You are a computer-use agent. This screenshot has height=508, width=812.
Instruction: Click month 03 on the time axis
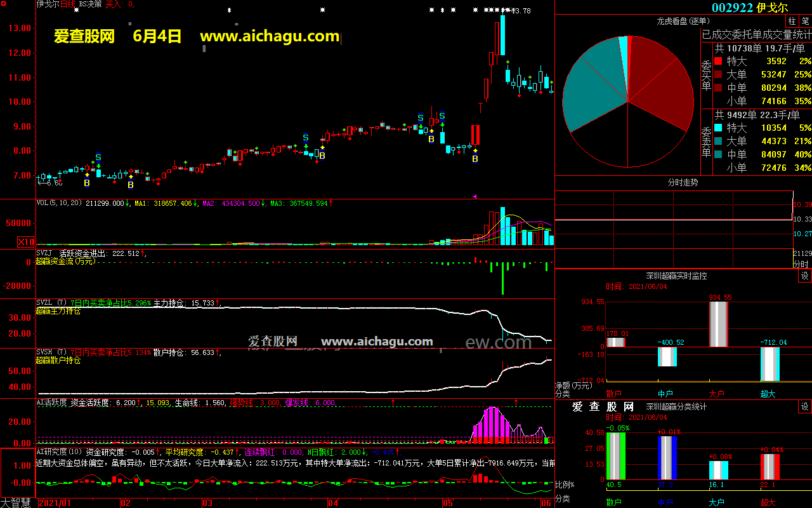pyautogui.click(x=207, y=502)
